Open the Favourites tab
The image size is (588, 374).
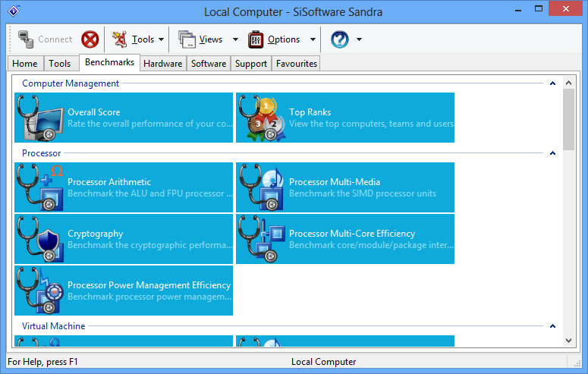296,64
